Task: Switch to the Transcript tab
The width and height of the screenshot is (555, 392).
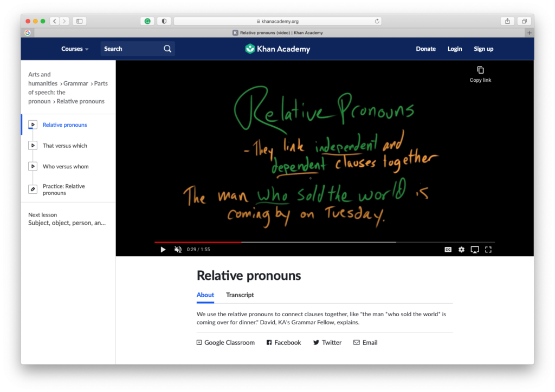Action: point(240,295)
